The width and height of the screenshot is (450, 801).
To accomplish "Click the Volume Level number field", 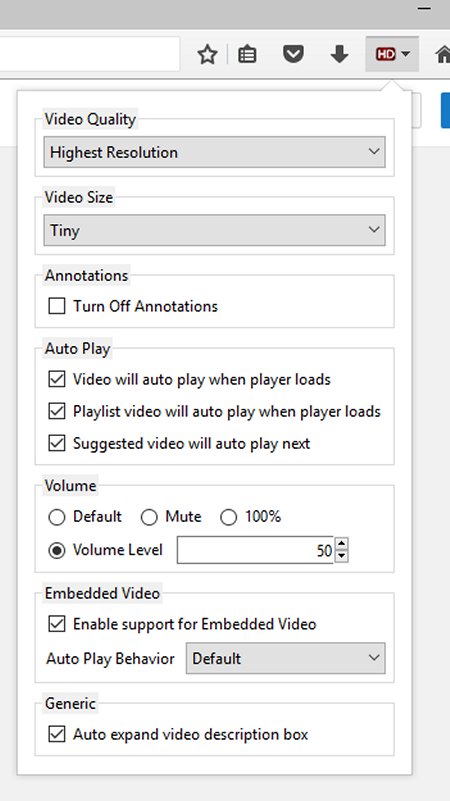I will pos(255,550).
